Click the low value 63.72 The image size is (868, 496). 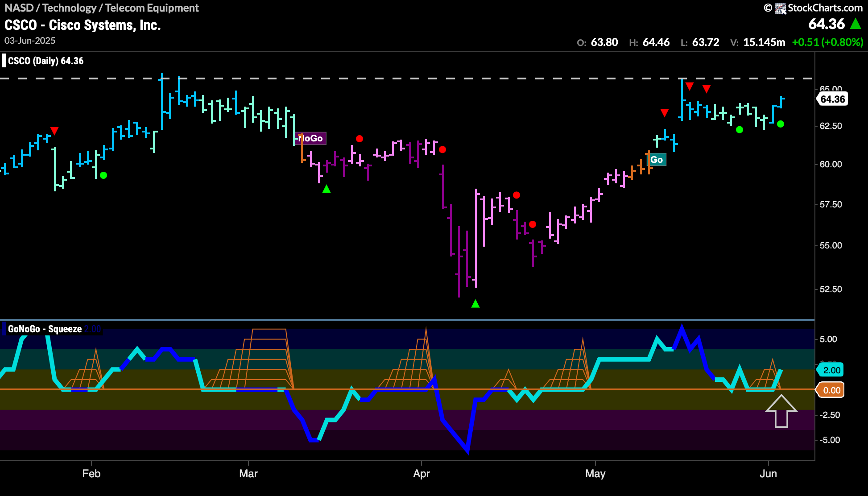706,42
